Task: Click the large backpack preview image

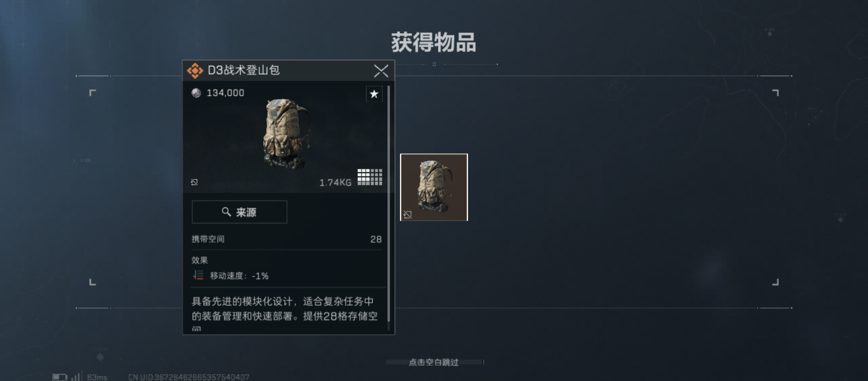Action: pyautogui.click(x=286, y=134)
